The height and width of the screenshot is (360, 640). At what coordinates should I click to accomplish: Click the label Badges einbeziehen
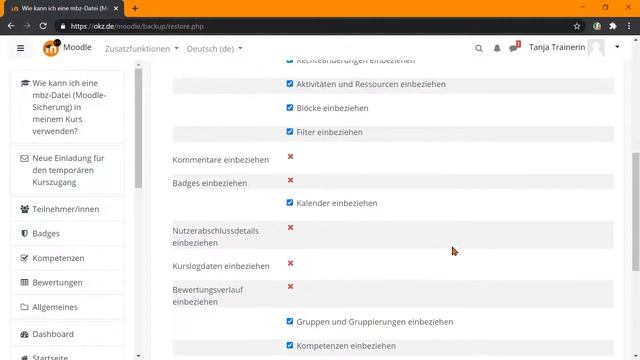[x=210, y=183]
